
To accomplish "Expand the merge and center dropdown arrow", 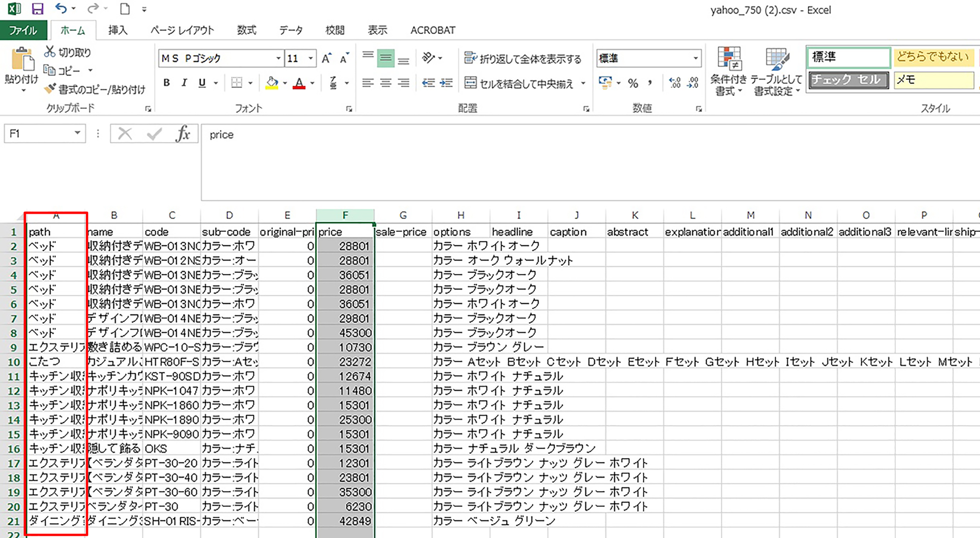I will tap(583, 83).
